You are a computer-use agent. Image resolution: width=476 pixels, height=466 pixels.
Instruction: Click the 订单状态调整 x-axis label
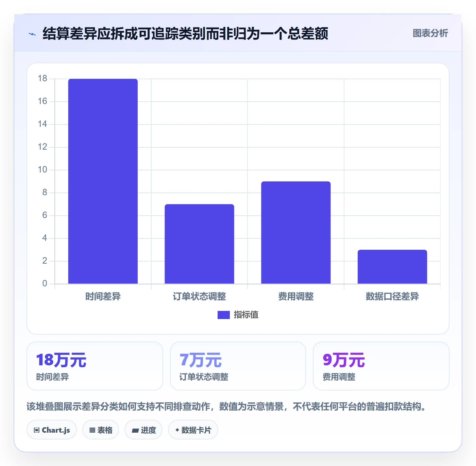pyautogui.click(x=200, y=297)
